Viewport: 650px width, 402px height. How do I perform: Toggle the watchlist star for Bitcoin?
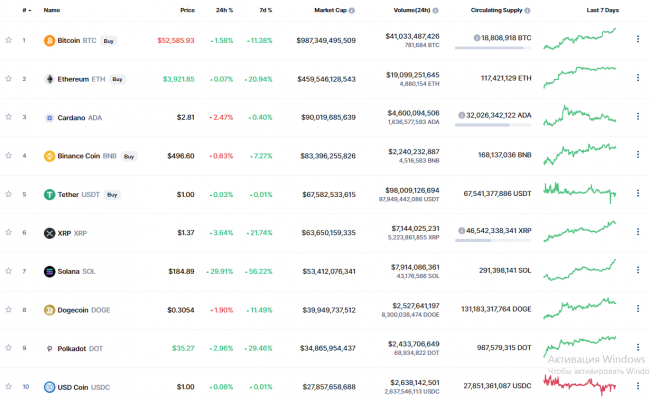point(8,40)
